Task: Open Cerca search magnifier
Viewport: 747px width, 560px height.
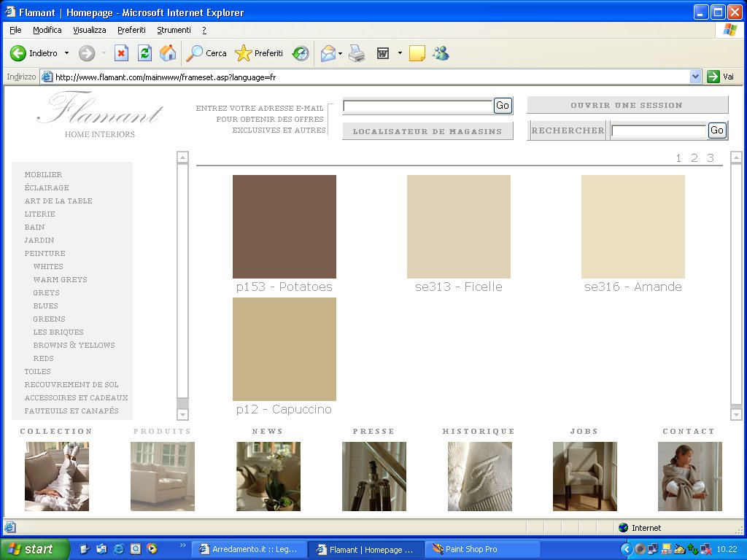Action: coord(206,53)
